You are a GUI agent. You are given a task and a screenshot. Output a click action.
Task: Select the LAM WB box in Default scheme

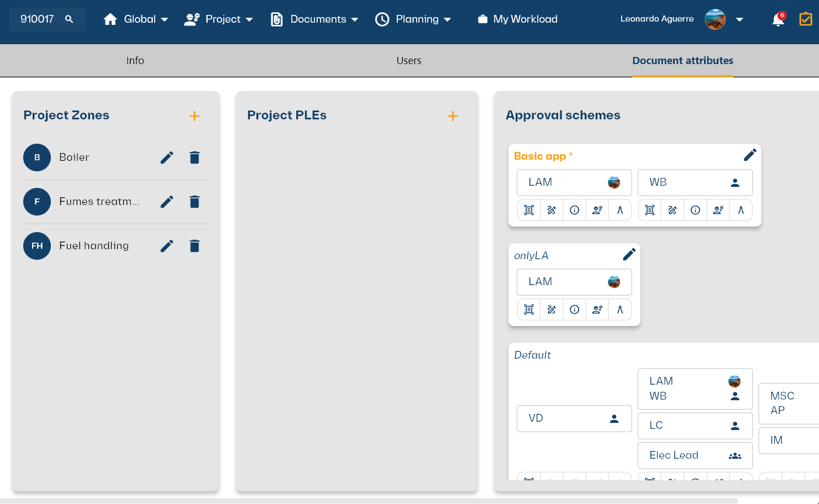coord(695,389)
